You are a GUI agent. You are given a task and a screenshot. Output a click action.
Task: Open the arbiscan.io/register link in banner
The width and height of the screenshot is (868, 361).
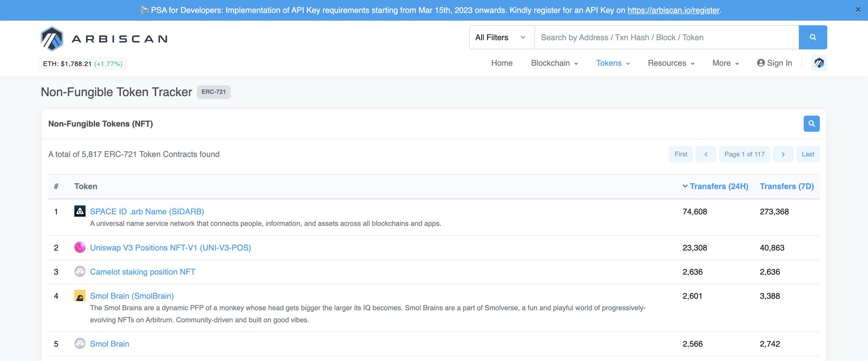pos(673,10)
